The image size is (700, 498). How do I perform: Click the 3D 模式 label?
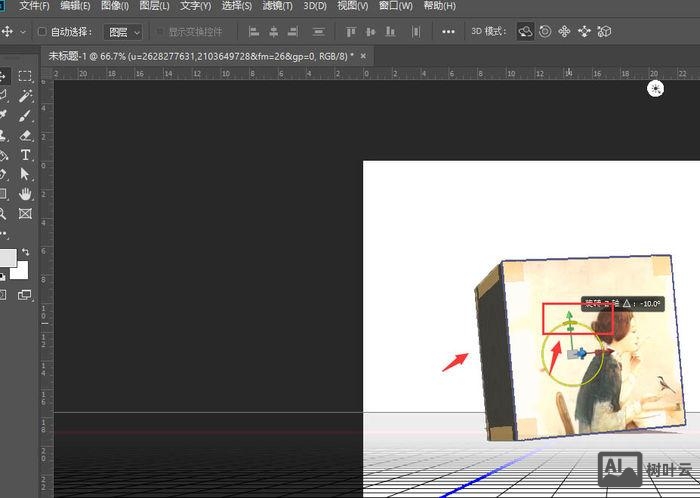click(489, 32)
